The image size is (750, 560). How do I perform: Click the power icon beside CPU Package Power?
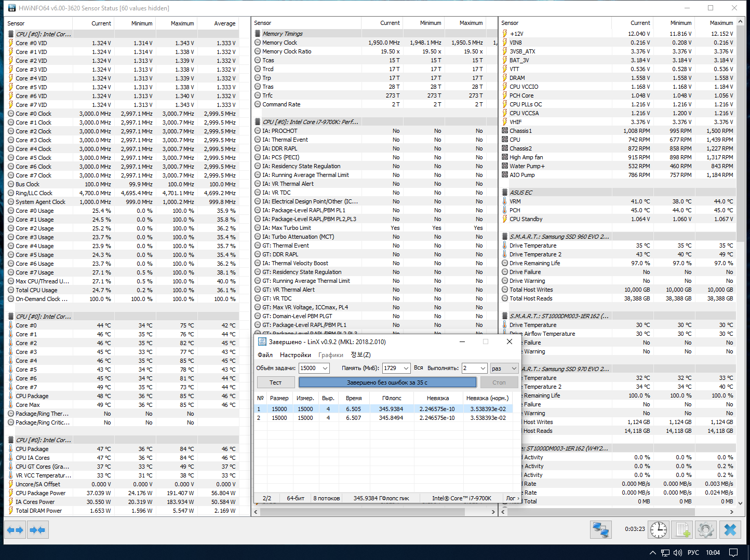point(11,493)
